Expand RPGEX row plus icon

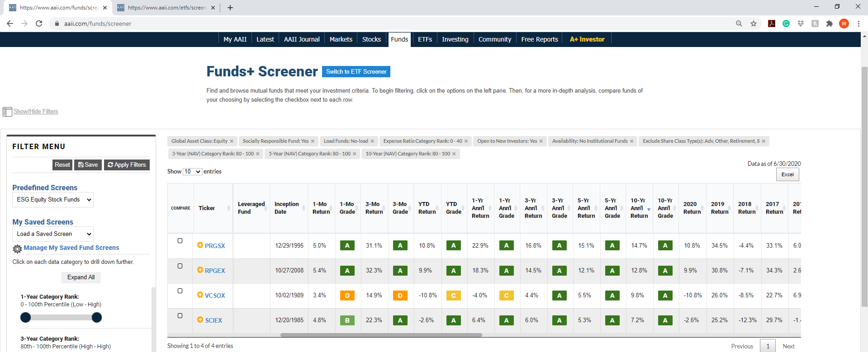click(x=200, y=270)
